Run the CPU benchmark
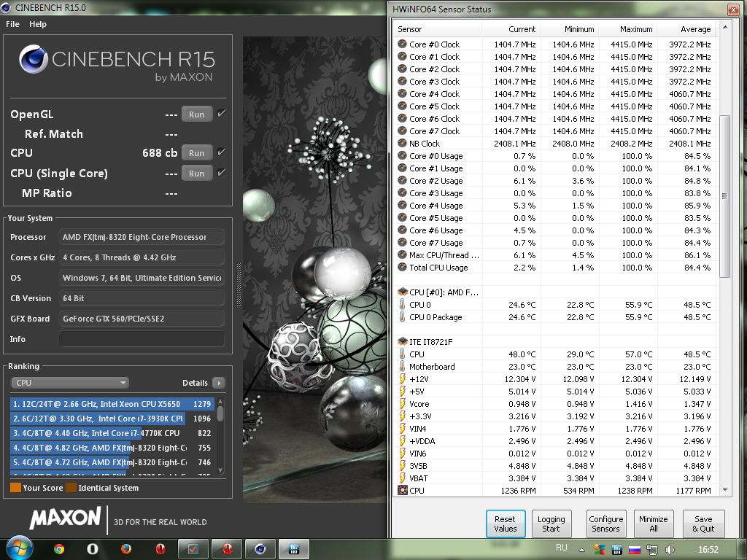Image resolution: width=747 pixels, height=560 pixels. (197, 153)
